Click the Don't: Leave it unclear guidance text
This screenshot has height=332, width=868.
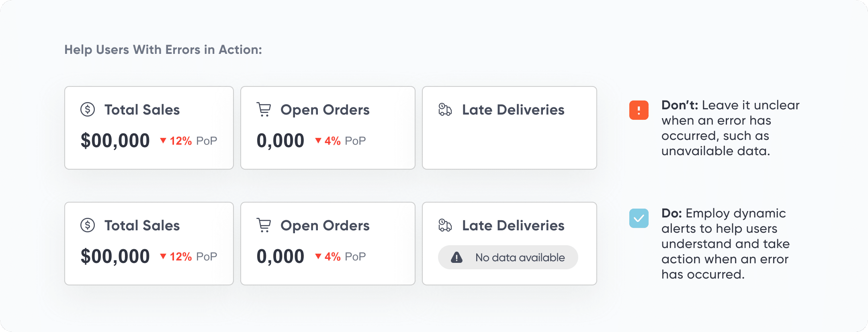(x=730, y=128)
